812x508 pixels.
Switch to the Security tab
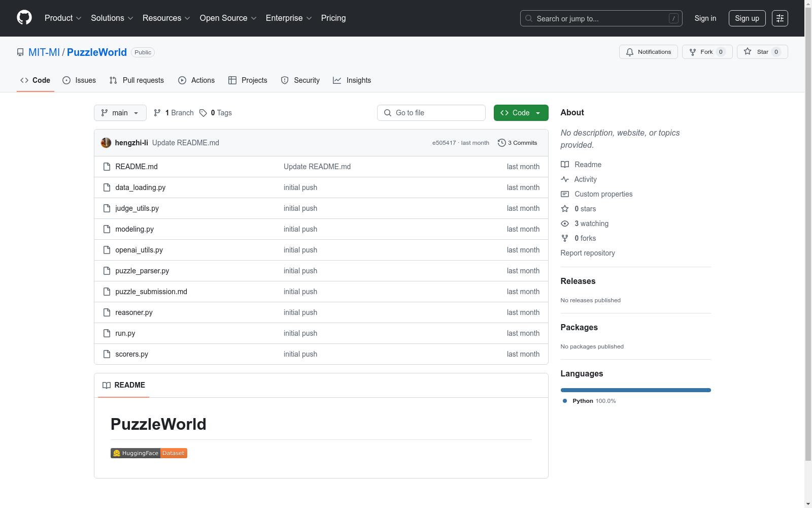coord(300,80)
